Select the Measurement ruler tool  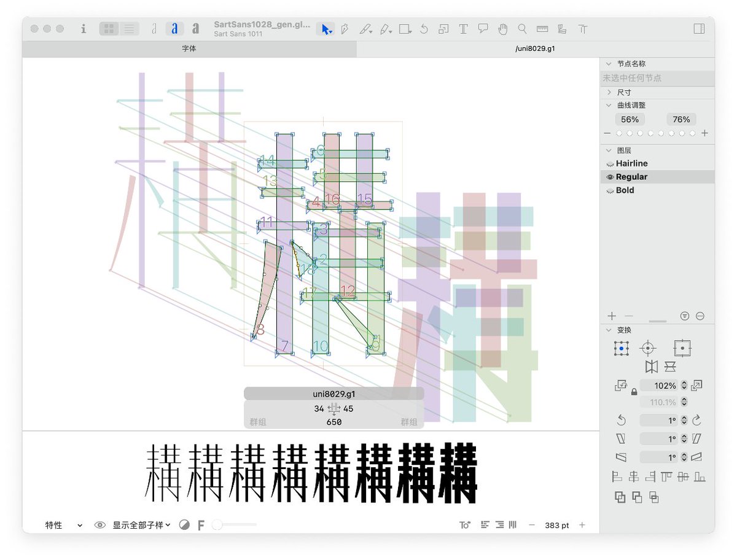(x=542, y=28)
